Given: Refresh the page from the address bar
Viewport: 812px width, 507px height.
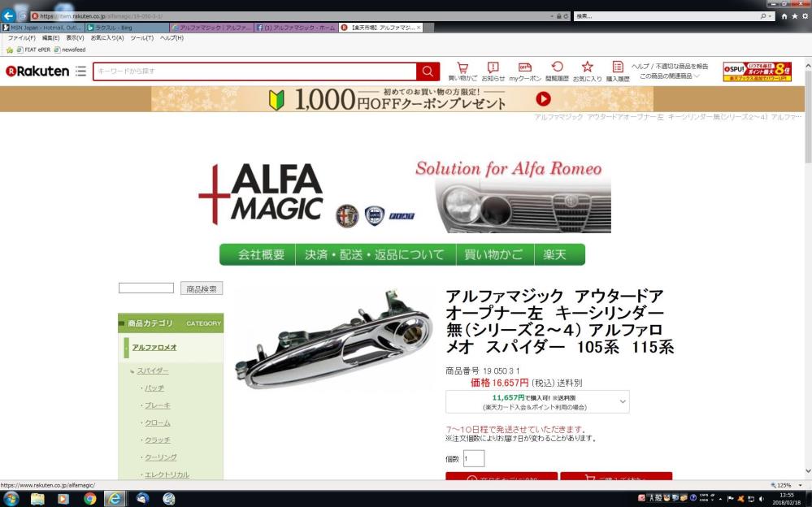Looking at the screenshot, I should [x=566, y=16].
